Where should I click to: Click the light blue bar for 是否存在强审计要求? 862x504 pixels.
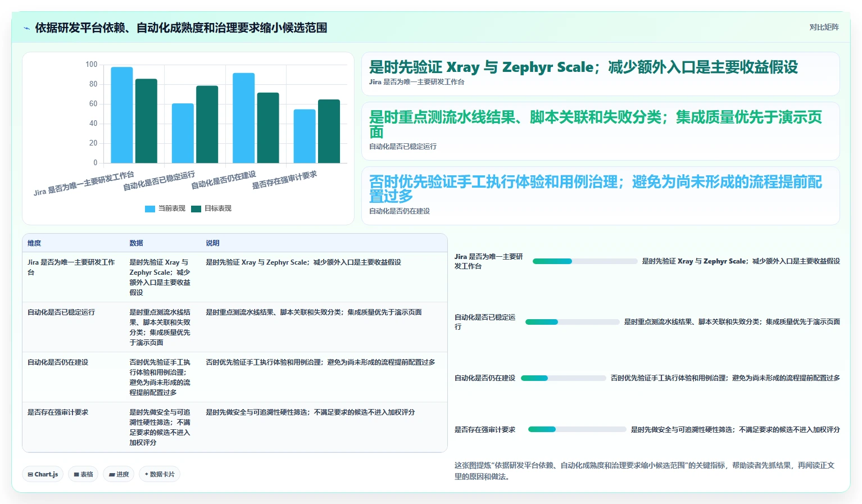click(305, 137)
